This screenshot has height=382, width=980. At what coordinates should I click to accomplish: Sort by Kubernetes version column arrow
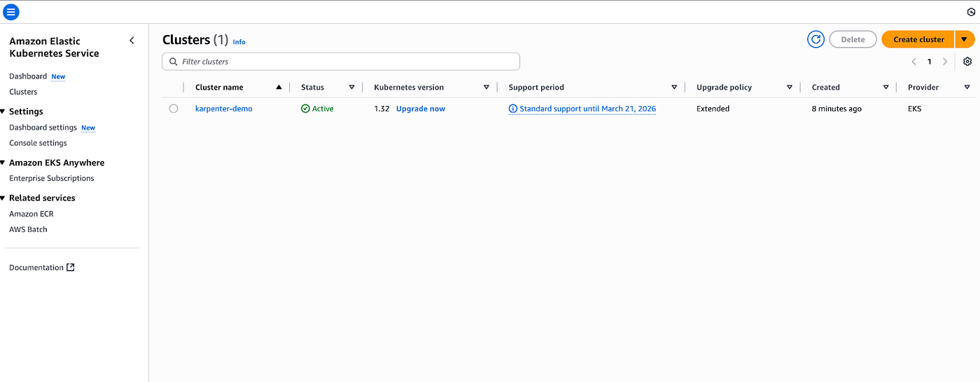tap(486, 88)
